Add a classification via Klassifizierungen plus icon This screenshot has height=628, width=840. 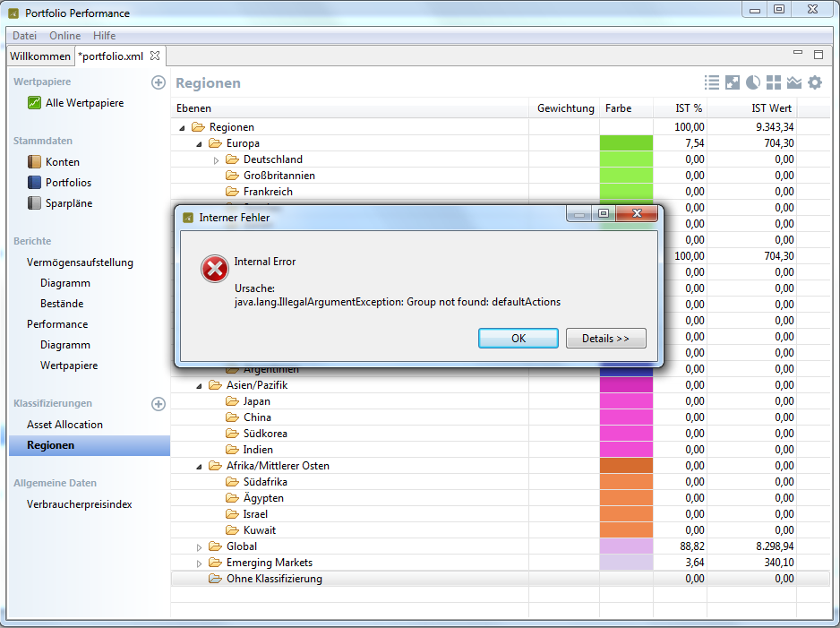point(158,404)
